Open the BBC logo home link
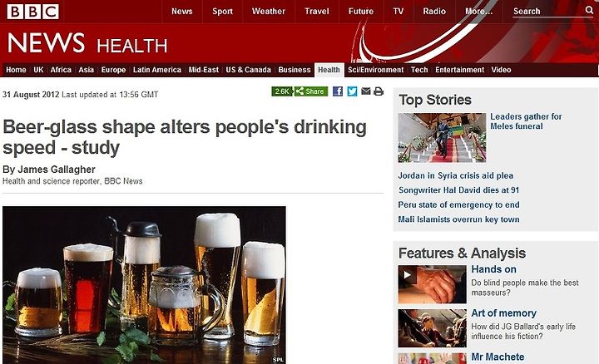599x364 pixels. click(32, 12)
